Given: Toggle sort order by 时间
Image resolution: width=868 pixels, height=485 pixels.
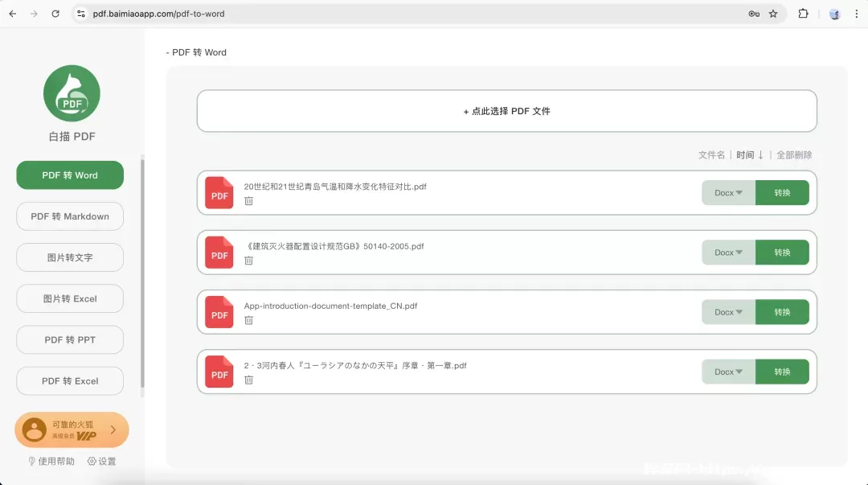Looking at the screenshot, I should tap(750, 155).
